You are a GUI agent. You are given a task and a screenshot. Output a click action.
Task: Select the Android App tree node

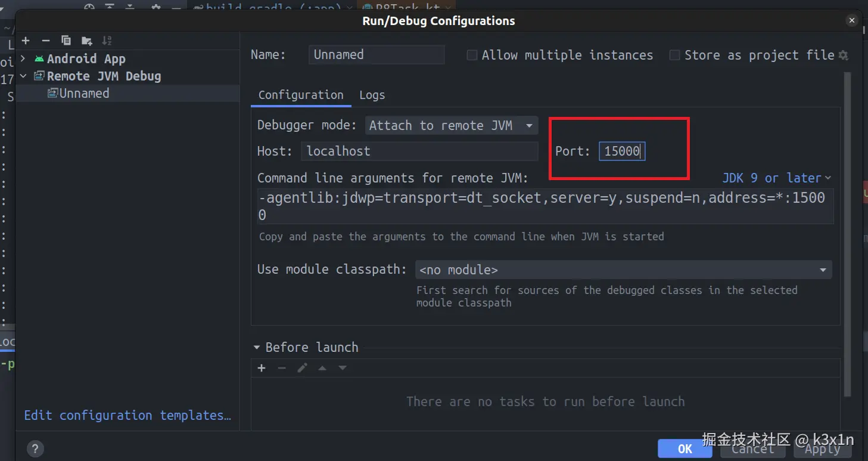click(x=86, y=58)
